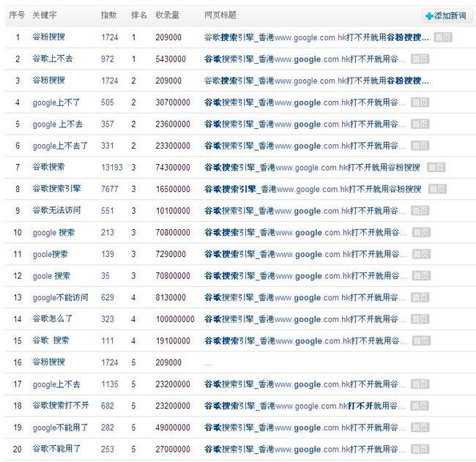The width and height of the screenshot is (476, 462).
Task: Open page title link in row 1
Action: click(316, 37)
